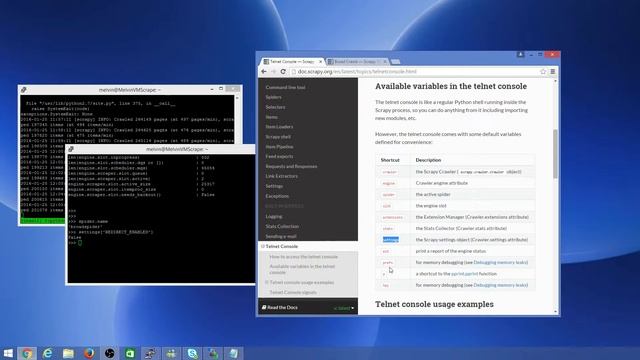Open Firefox from the taskbar
The height and width of the screenshot is (360, 640).
(x=89, y=353)
